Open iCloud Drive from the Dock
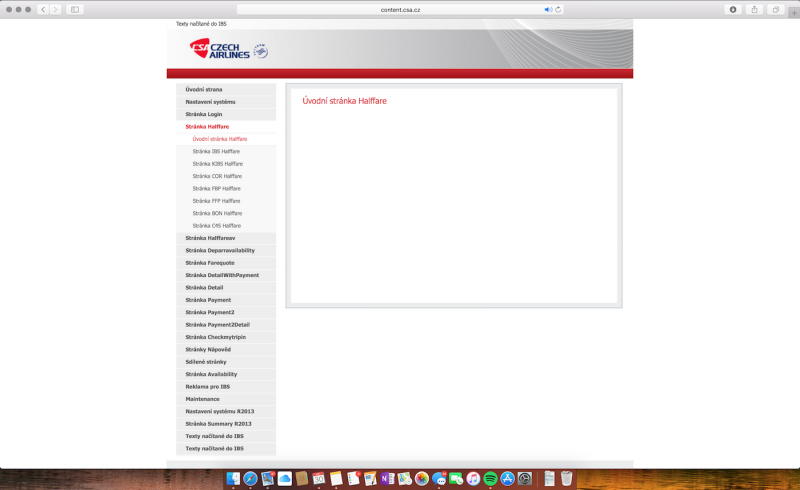800x490 pixels. click(x=285, y=478)
